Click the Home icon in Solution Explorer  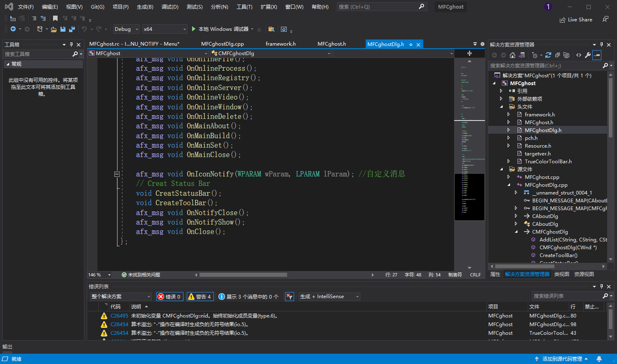(512, 55)
